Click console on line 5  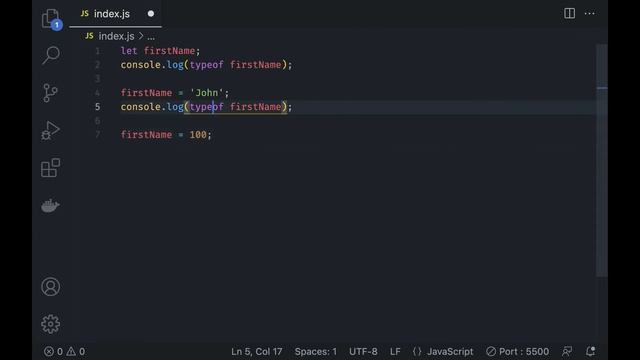[x=140, y=107]
